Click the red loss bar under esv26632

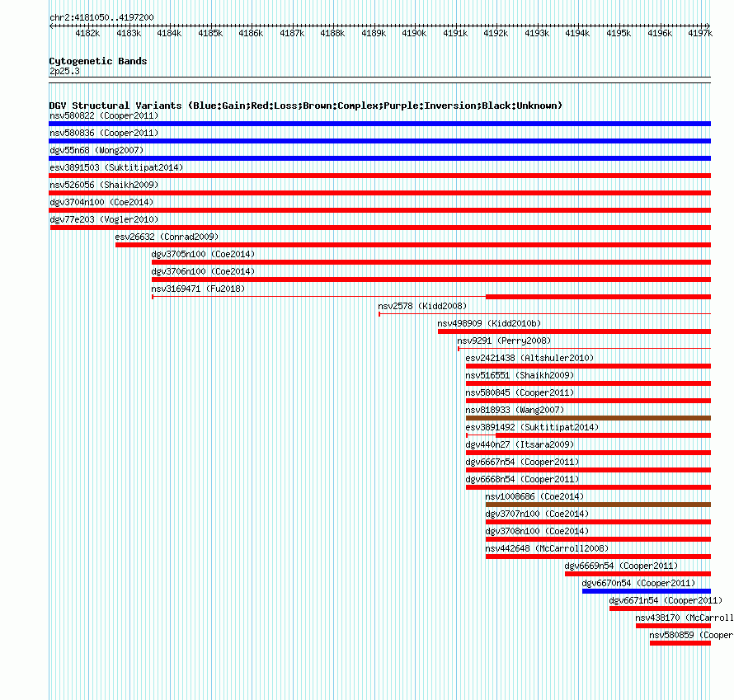[x=413, y=245]
